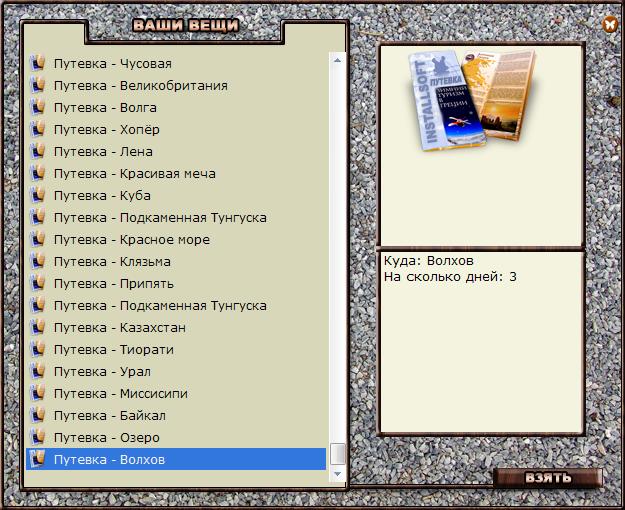
Task: Click the text Куда: Волхов
Action: click(429, 261)
